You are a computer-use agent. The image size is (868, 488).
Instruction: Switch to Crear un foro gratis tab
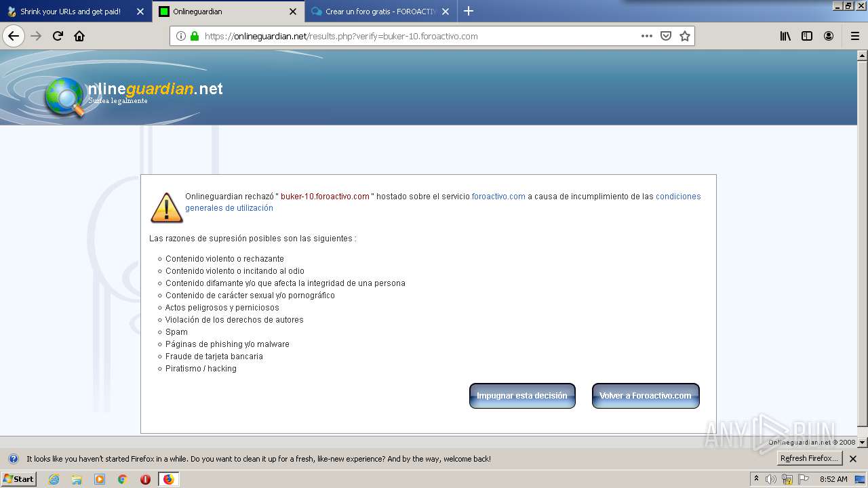pos(381,12)
